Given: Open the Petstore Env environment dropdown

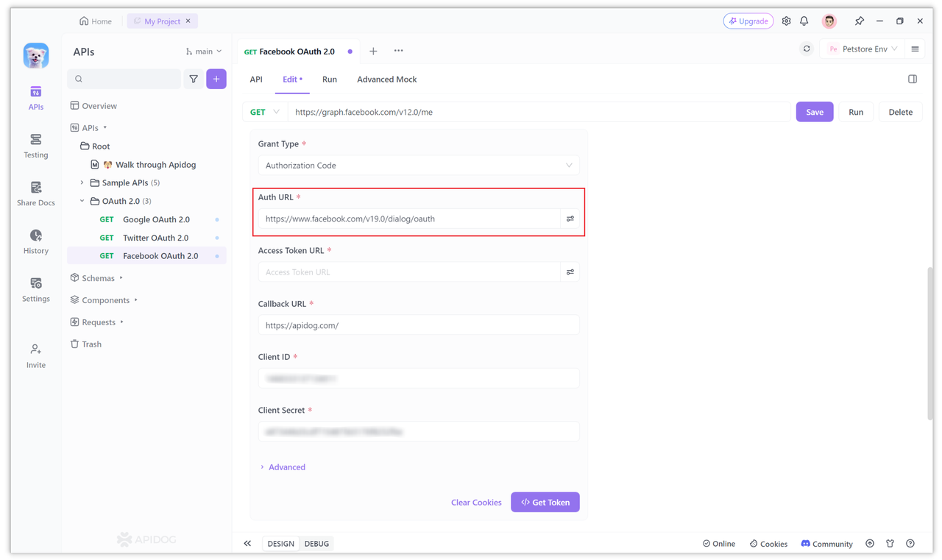Looking at the screenshot, I should point(863,49).
